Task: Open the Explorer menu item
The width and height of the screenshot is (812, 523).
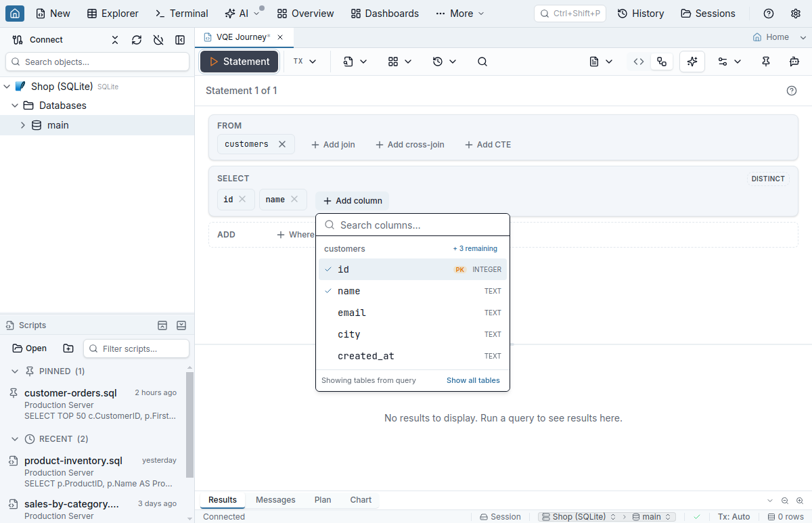Action: click(113, 14)
